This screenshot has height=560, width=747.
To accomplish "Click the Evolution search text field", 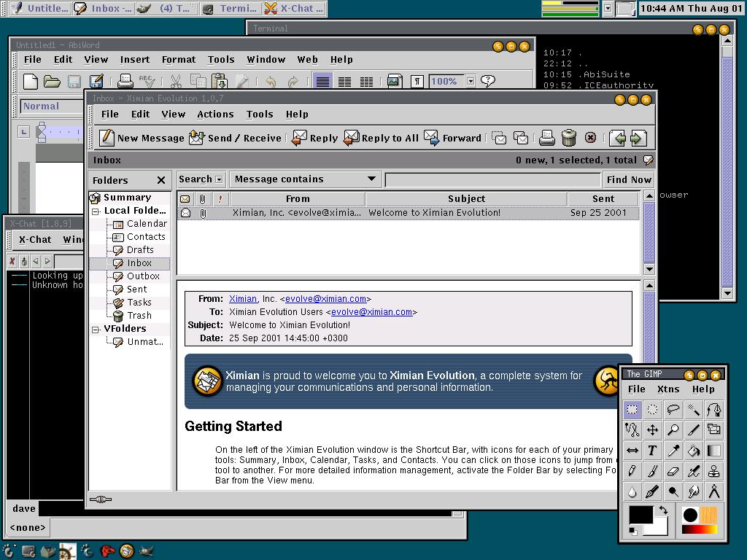I will click(x=493, y=179).
